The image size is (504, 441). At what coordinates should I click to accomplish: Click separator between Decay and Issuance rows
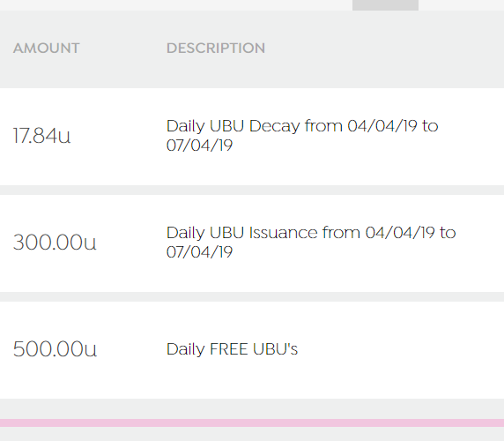[x=252, y=191]
